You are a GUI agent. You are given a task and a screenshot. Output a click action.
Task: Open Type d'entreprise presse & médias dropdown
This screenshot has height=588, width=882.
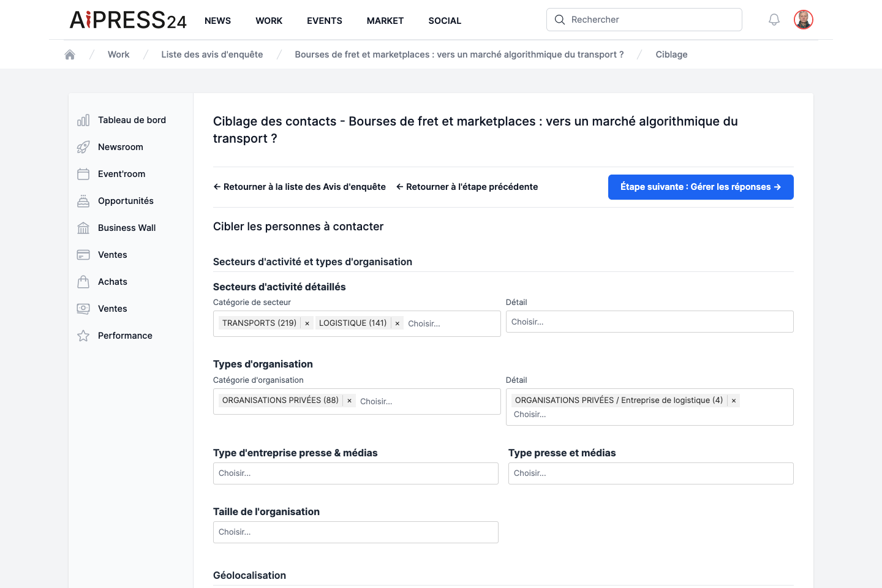355,473
